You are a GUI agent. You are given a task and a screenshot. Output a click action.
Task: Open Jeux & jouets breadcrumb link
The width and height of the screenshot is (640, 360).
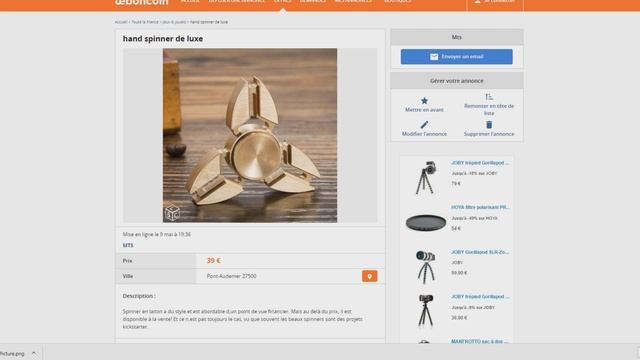(174, 22)
